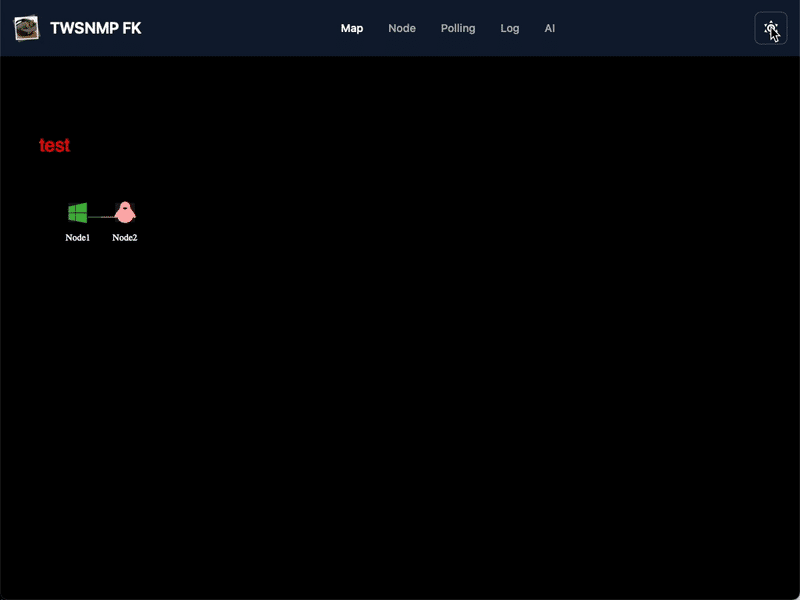Open the Map tab

point(352,28)
